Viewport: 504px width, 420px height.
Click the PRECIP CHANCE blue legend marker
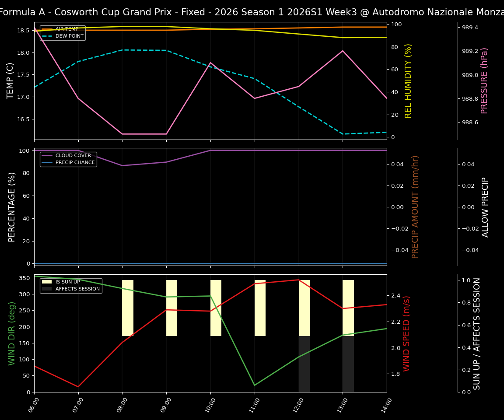click(48, 162)
